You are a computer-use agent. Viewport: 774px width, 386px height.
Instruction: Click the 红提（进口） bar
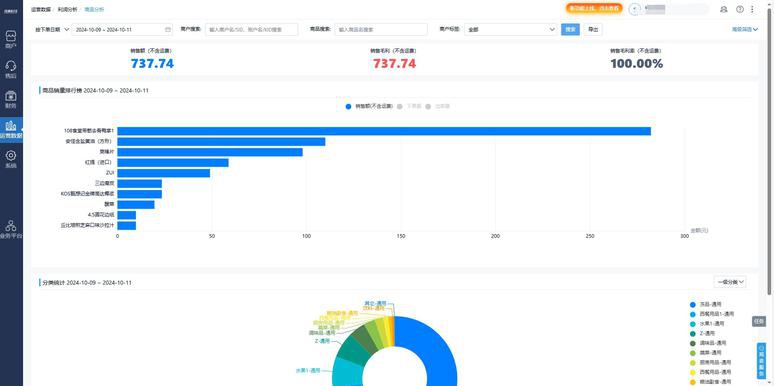[173, 162]
